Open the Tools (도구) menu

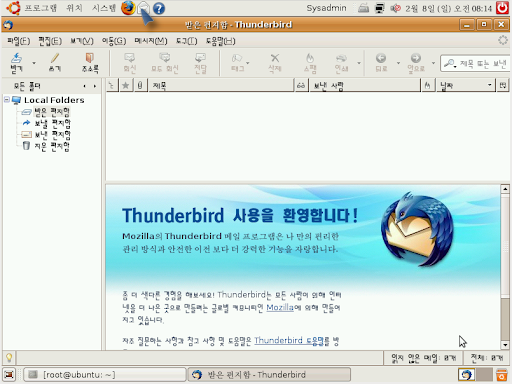pyautogui.click(x=187, y=41)
